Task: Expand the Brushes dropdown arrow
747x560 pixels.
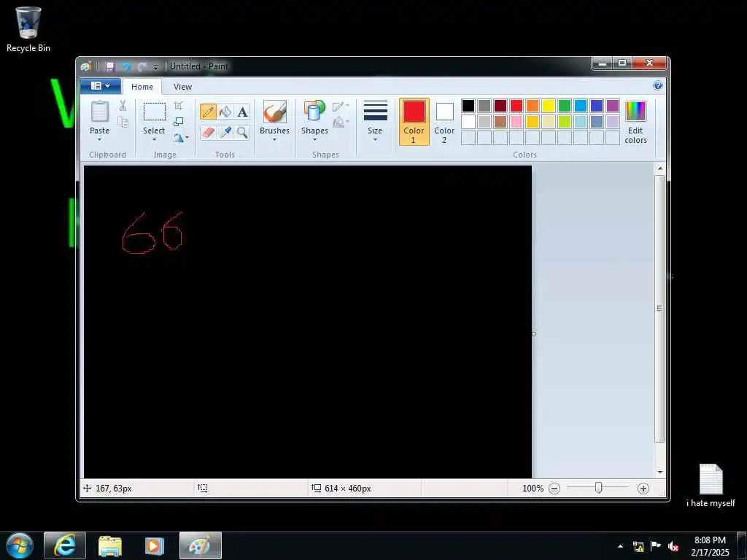Action: click(x=274, y=139)
